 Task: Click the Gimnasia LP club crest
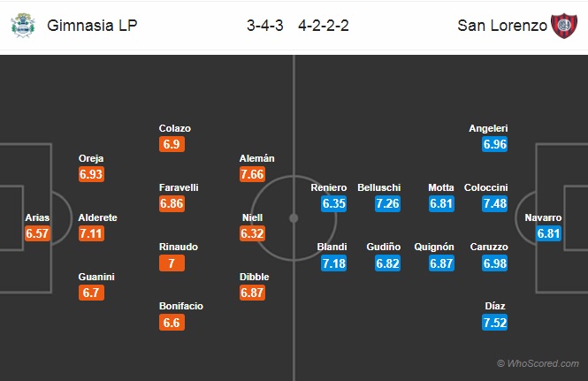click(23, 25)
